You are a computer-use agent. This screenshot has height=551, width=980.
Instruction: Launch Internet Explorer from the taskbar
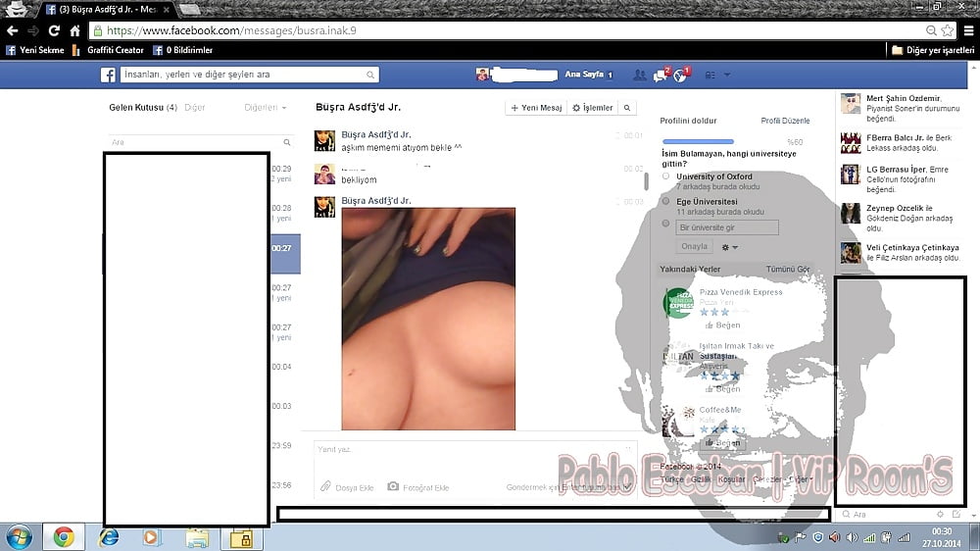pos(109,537)
